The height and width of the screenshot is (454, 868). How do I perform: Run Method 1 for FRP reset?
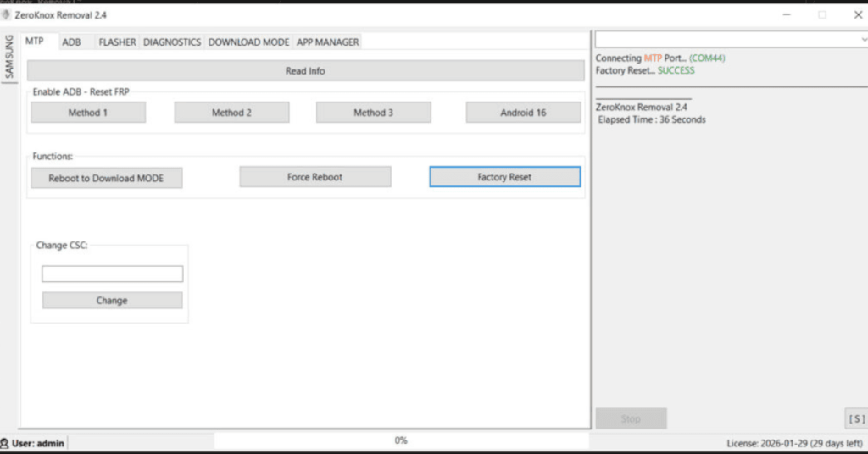[88, 113]
